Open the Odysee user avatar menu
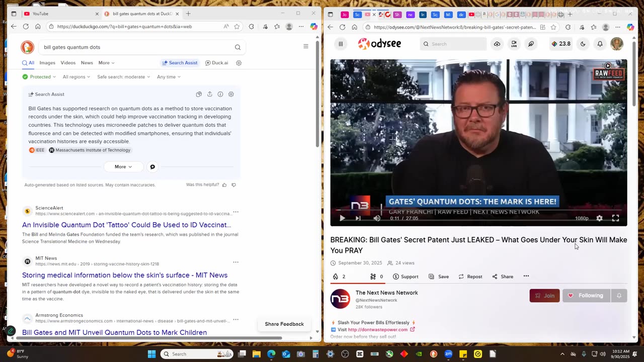Viewport: 644px width, 362px height. pos(617,44)
